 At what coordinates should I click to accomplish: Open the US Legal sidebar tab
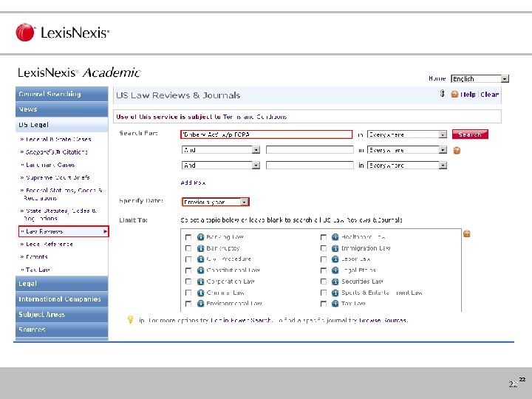(62, 125)
